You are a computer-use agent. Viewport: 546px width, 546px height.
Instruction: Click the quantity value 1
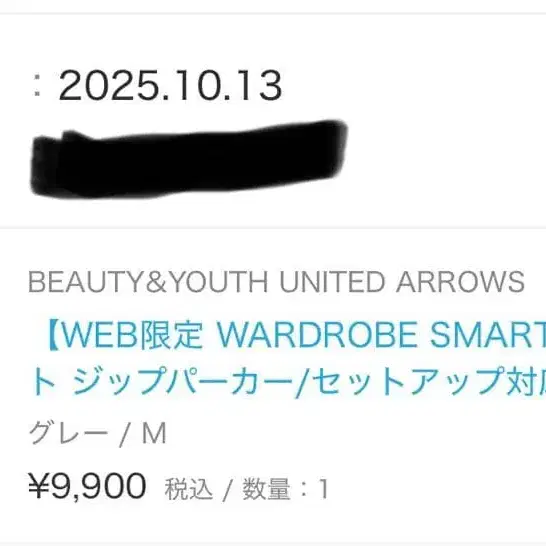coord(323,489)
